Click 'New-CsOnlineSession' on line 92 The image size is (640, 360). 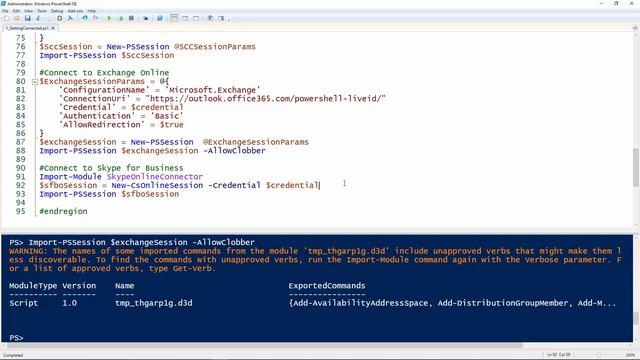pos(157,186)
